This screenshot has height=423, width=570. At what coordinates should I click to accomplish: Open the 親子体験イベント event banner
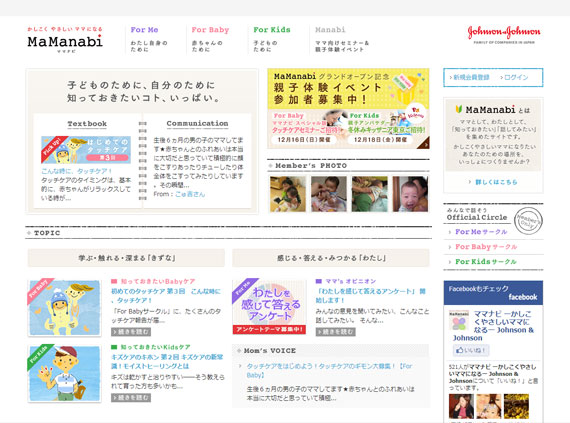pyautogui.click(x=348, y=109)
